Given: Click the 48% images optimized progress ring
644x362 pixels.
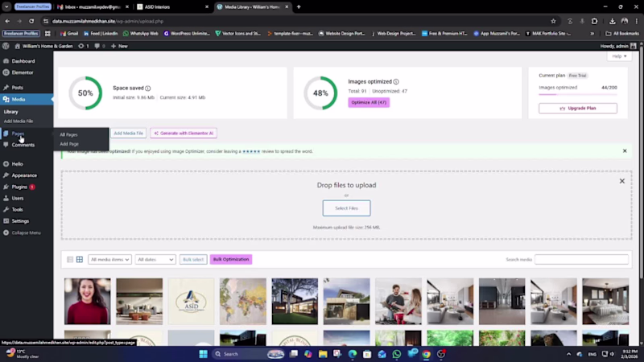Looking at the screenshot, I should pyautogui.click(x=320, y=93).
